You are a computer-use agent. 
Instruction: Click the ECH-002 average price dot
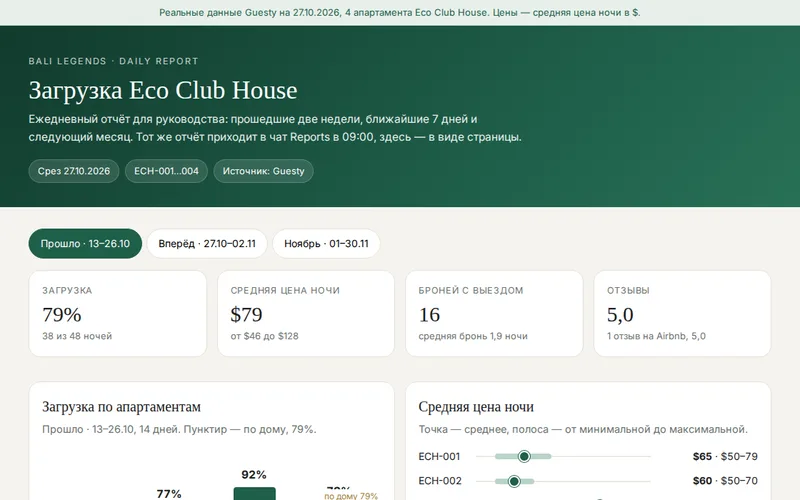(514, 481)
